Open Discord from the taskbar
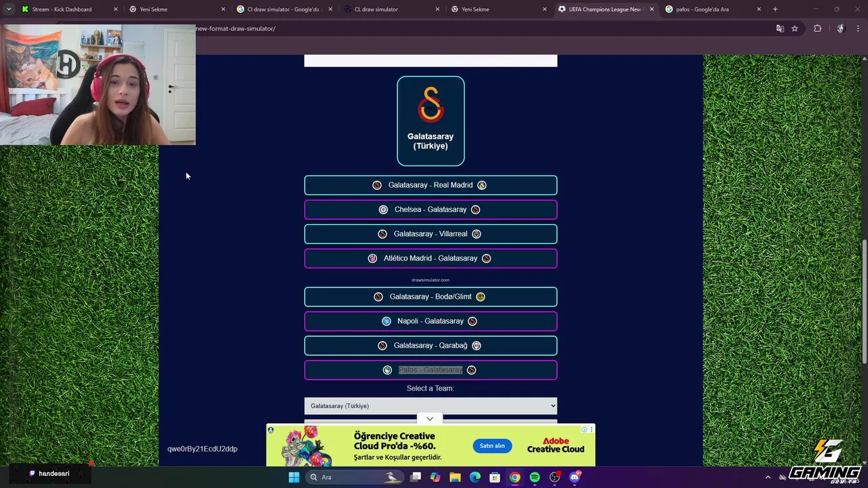 coord(575,477)
